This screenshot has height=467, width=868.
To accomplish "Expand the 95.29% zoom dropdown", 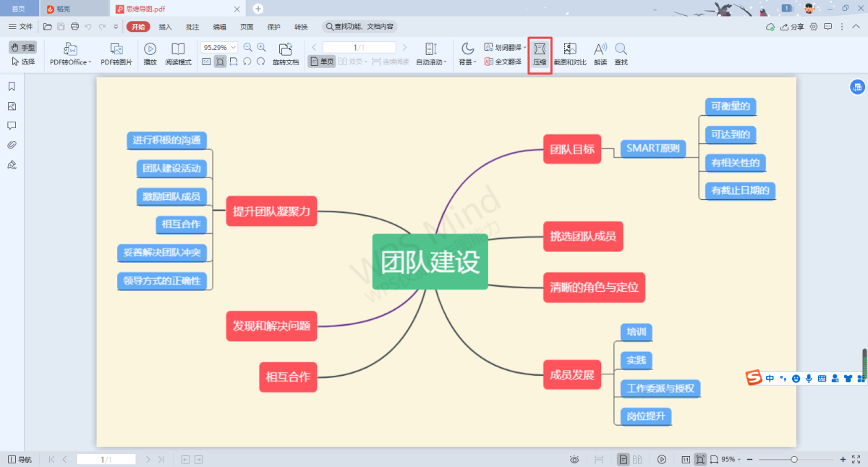I will coord(233,47).
